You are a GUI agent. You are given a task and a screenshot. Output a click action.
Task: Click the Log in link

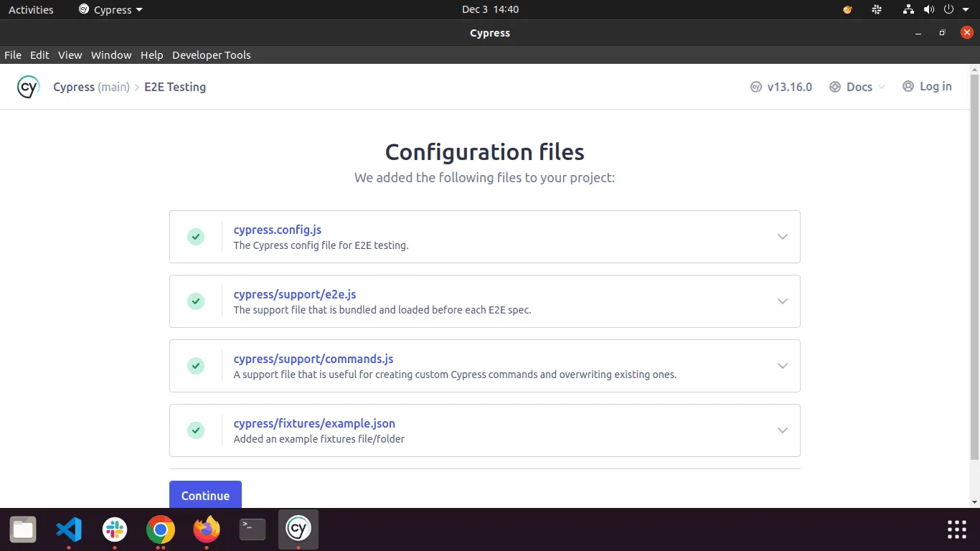[x=927, y=86]
